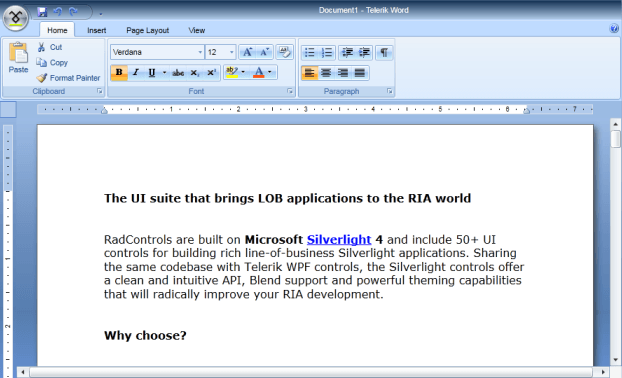Center align the text
The width and height of the screenshot is (622, 378).
(x=326, y=73)
